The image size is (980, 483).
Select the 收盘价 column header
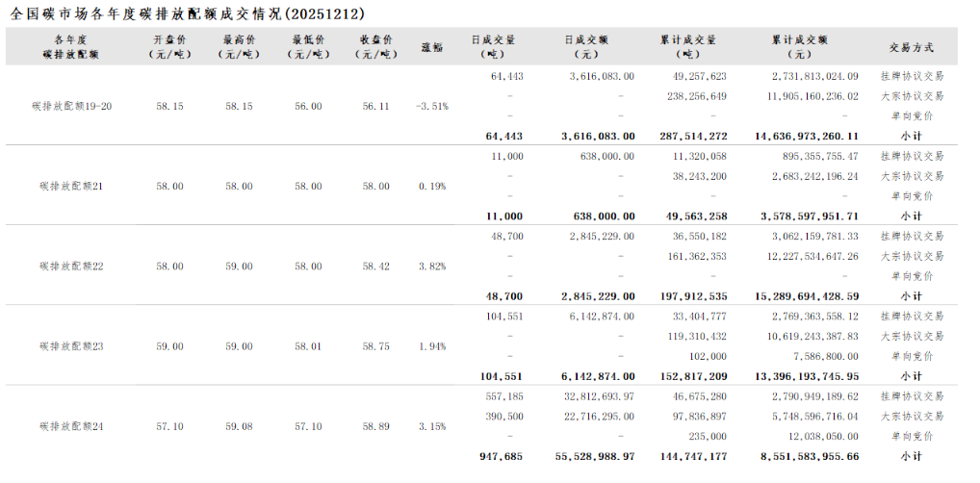[376, 46]
